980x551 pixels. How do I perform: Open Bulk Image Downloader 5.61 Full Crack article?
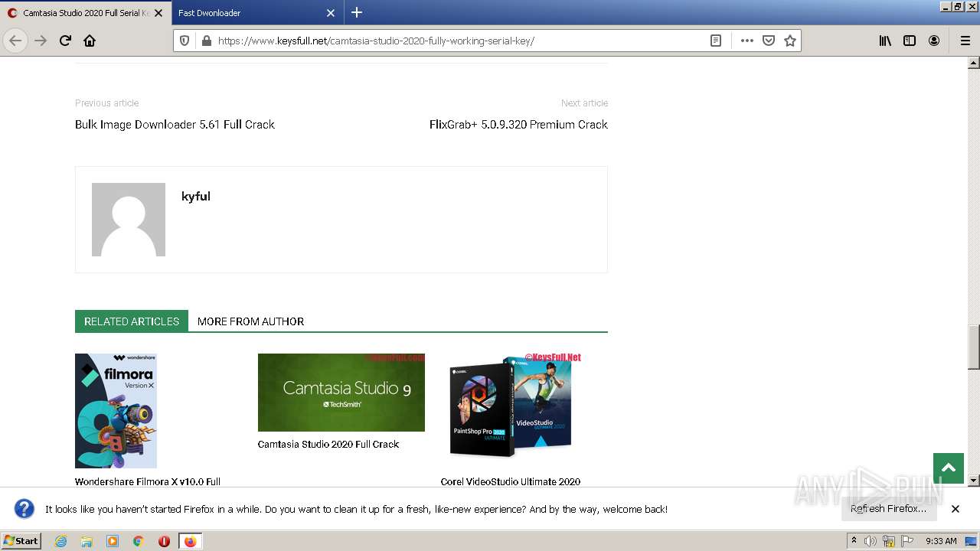[175, 124]
